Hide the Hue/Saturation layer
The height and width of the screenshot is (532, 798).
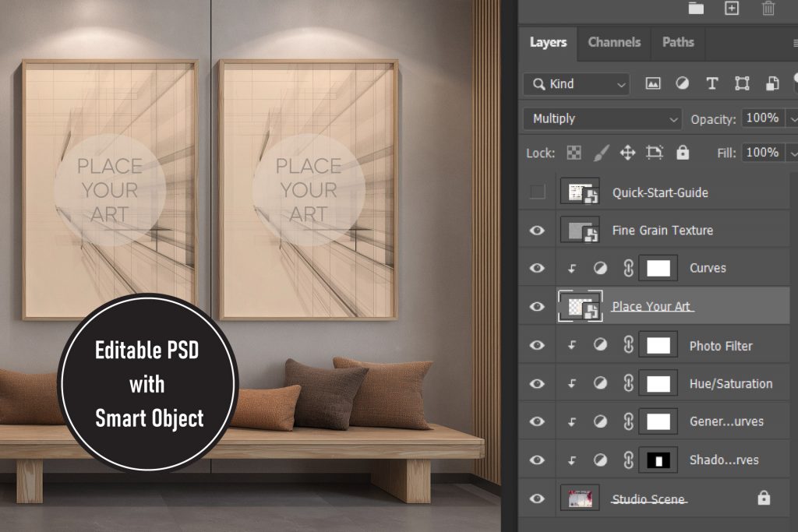pyautogui.click(x=537, y=383)
